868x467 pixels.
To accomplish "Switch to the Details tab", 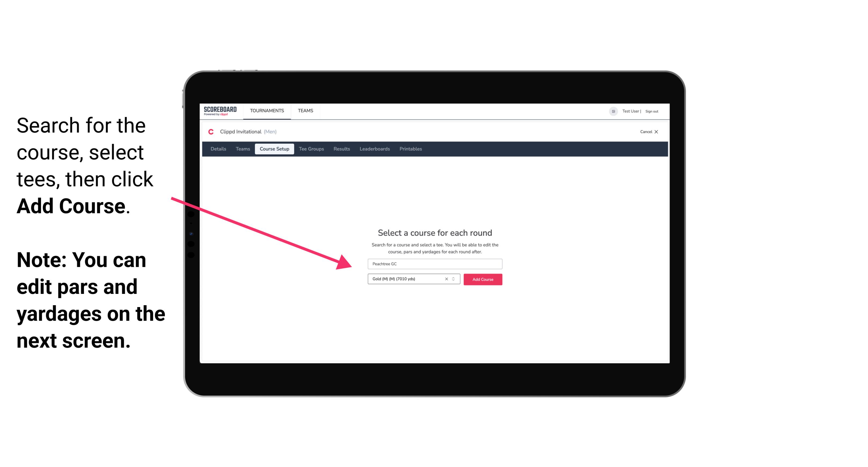I will [218, 149].
